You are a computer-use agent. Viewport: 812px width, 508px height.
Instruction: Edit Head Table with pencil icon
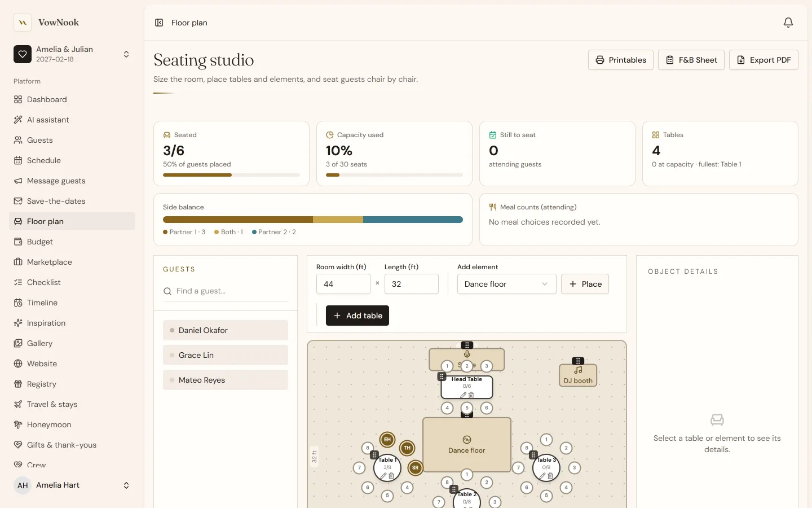point(463,395)
